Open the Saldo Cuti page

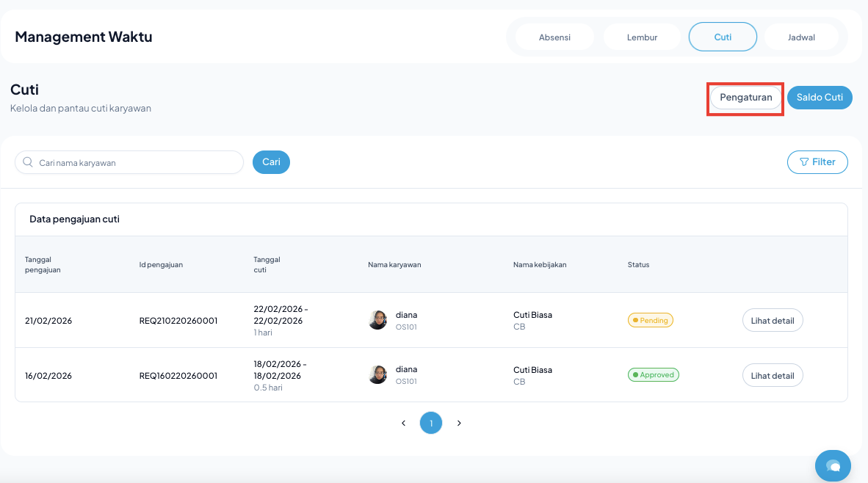pyautogui.click(x=820, y=98)
